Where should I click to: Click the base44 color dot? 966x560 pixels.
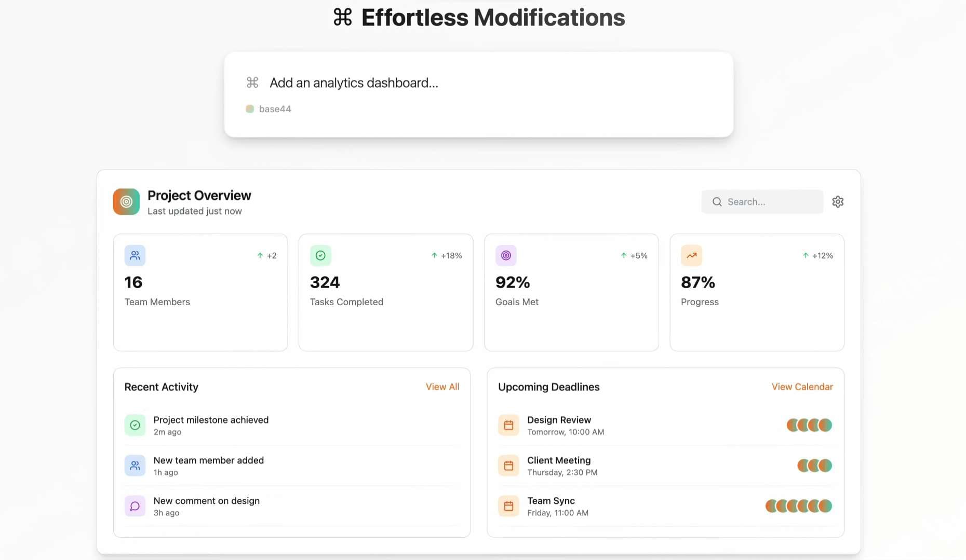(250, 109)
